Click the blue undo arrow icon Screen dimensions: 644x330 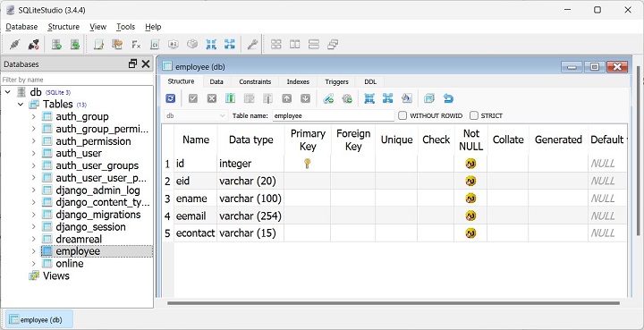click(448, 98)
